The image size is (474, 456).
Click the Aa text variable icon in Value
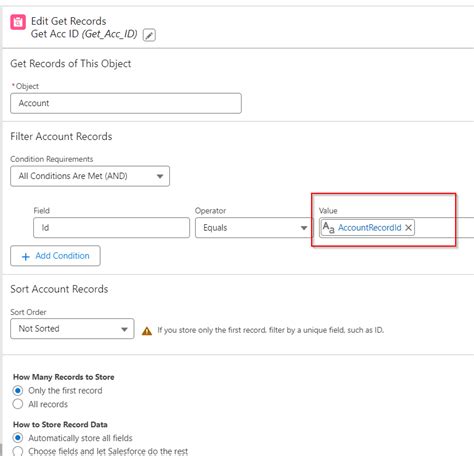pos(328,227)
